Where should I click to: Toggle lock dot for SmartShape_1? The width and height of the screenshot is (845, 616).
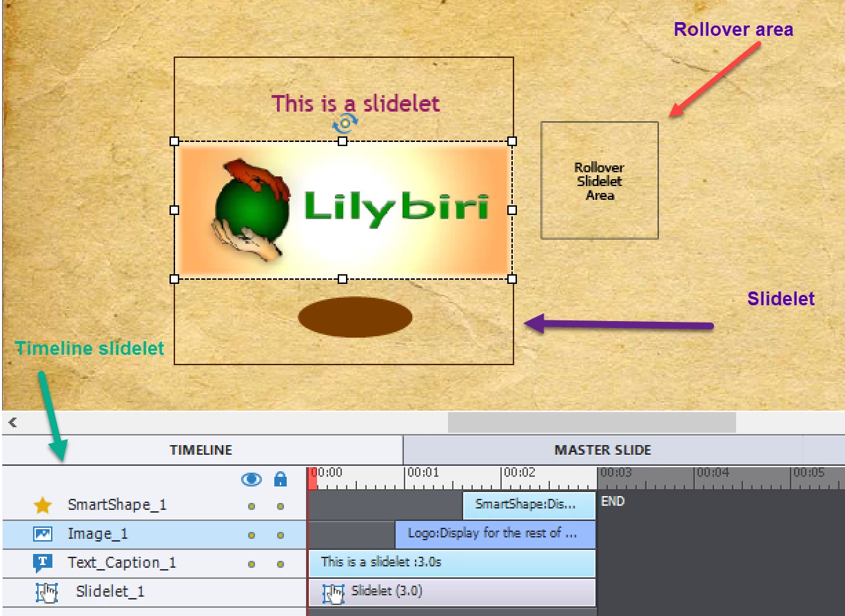point(281,506)
